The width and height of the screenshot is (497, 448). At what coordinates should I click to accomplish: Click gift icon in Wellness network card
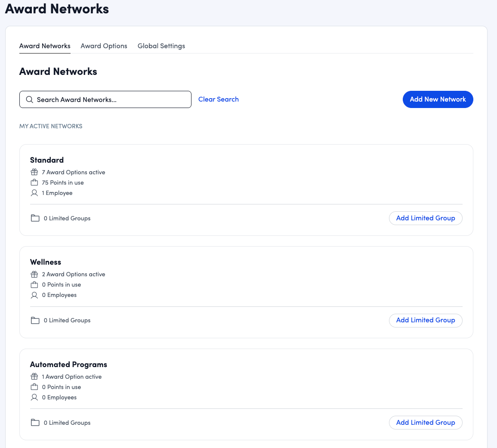pyautogui.click(x=34, y=274)
